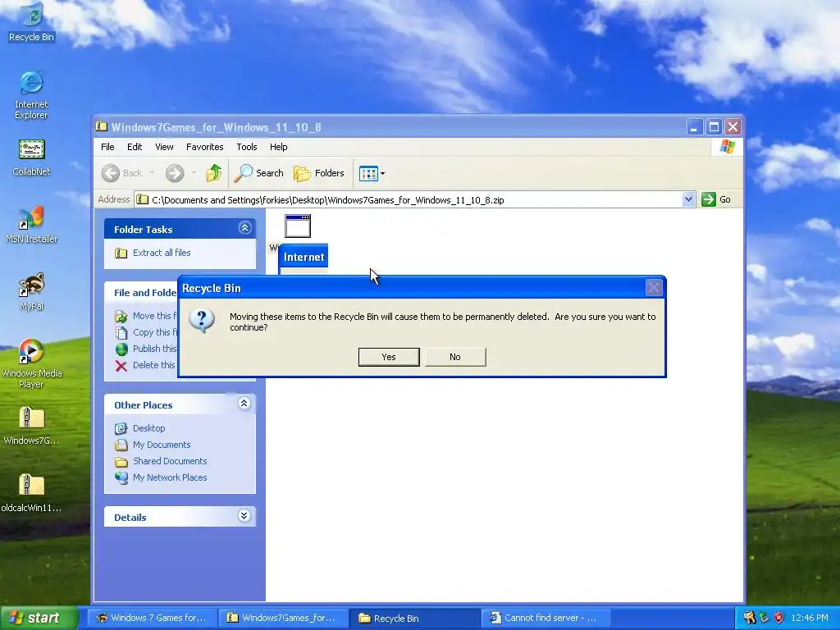
Task: Click the Delete this file task
Action: (x=145, y=365)
